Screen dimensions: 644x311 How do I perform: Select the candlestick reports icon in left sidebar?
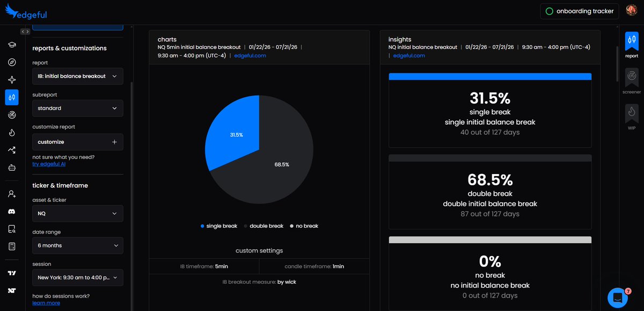tap(12, 97)
